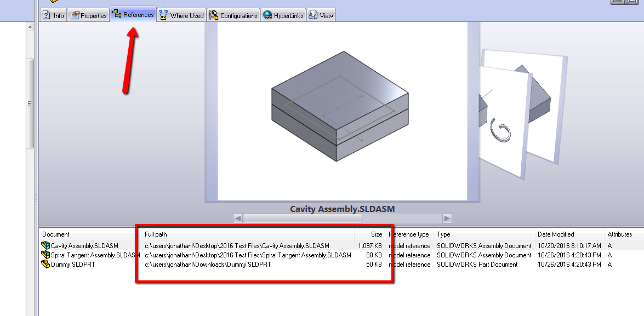Screen dimensions: 644x316
Task: Click the Cavity Assembly.SLDASM full path
Action: (x=237, y=246)
